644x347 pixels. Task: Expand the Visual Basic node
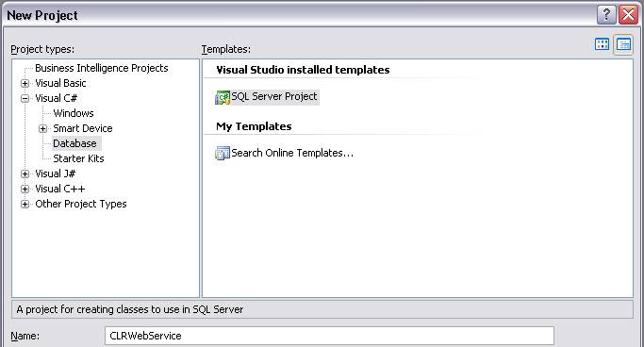25,83
